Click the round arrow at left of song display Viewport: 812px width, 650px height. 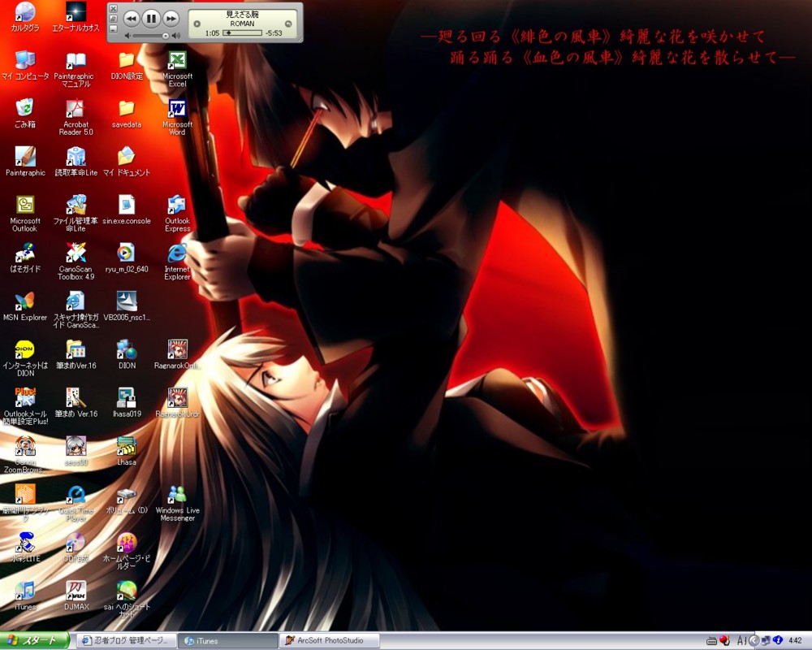(x=197, y=24)
